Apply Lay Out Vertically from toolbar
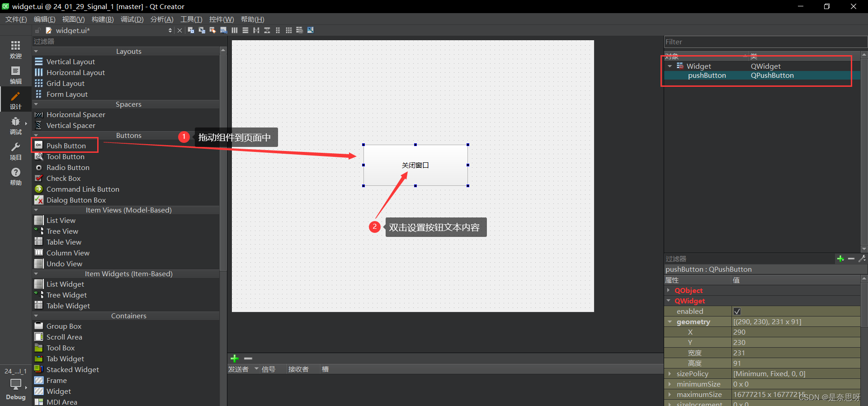Screen dimensions: 868x406 (x=245, y=30)
